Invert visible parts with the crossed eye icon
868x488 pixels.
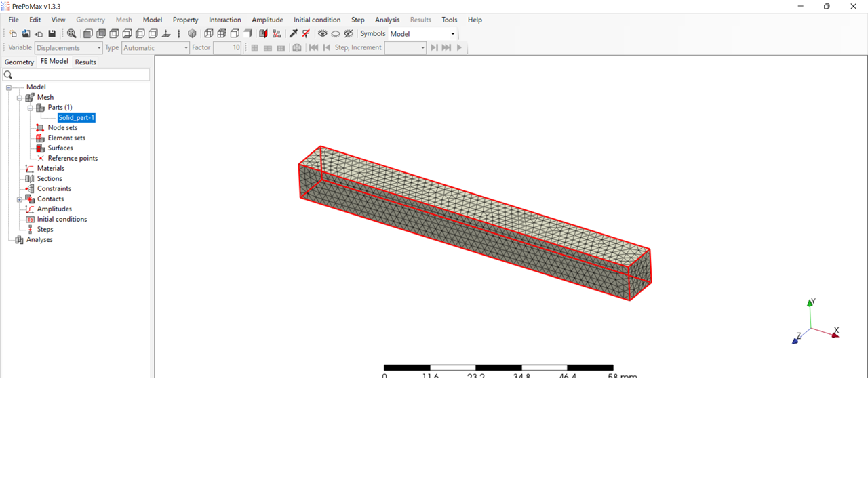coord(349,33)
